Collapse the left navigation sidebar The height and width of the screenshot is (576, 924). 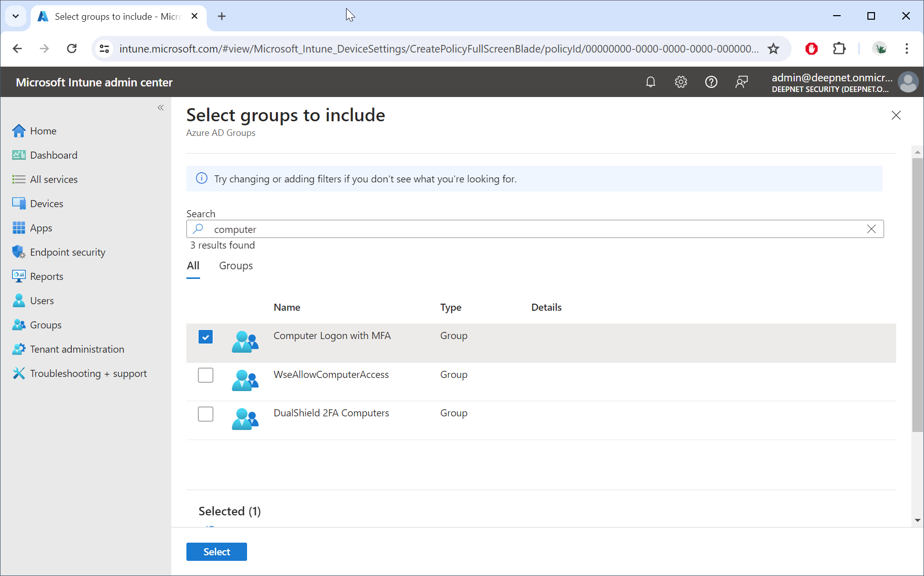tap(161, 108)
